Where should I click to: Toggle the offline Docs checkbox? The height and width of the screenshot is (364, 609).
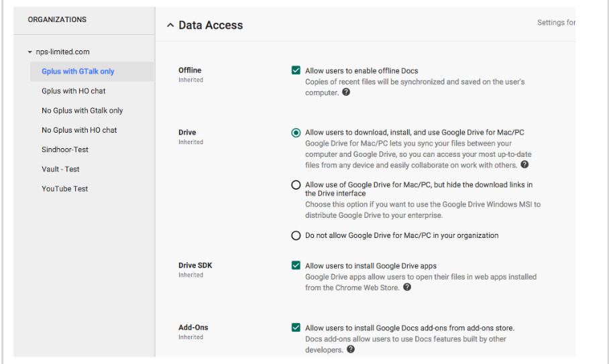click(x=296, y=70)
